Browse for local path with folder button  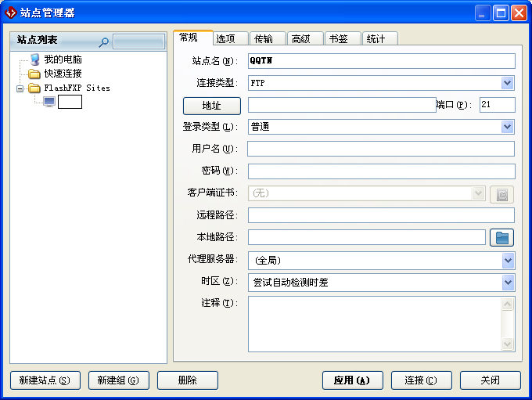click(x=501, y=238)
